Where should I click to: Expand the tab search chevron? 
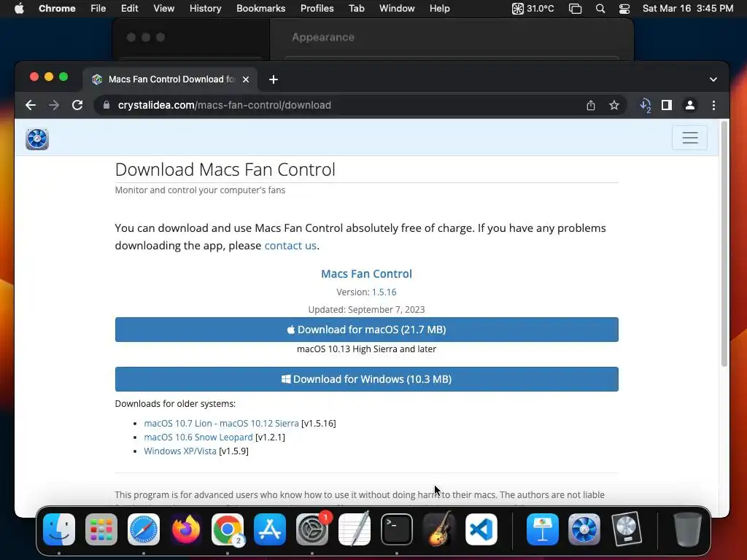click(713, 79)
